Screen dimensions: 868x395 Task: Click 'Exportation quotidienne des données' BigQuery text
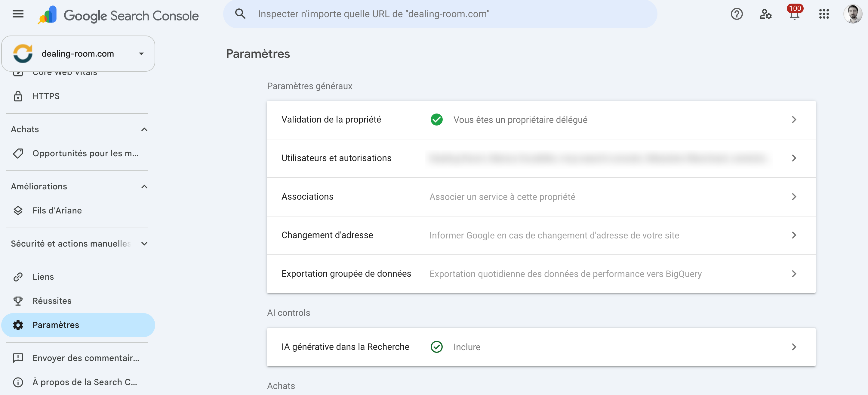pyautogui.click(x=565, y=274)
